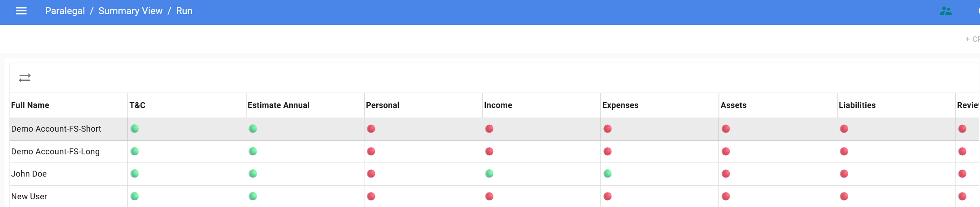This screenshot has width=980, height=207.
Task: Open the hamburger navigation menu
Action: (21, 11)
